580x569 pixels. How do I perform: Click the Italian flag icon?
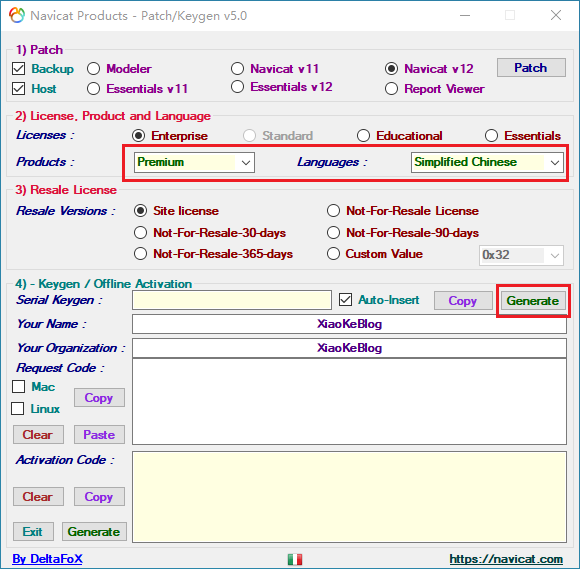point(295,559)
